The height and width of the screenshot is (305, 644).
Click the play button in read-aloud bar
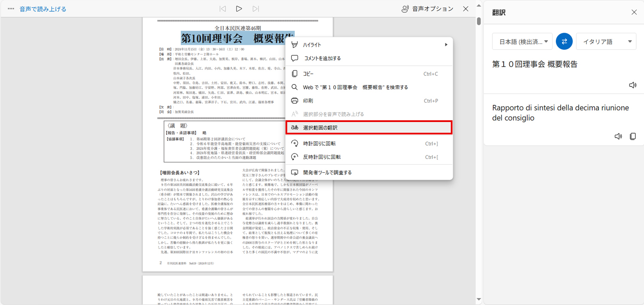tap(239, 9)
